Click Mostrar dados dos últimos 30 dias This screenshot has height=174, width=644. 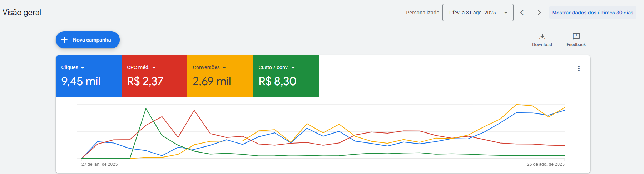click(x=592, y=13)
